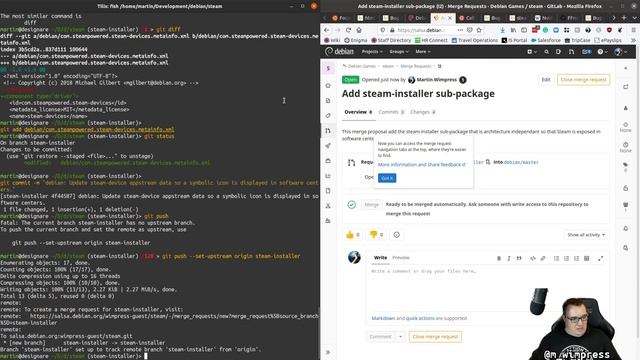
Task: Give a thumbs up reaction
Action: tap(353, 235)
